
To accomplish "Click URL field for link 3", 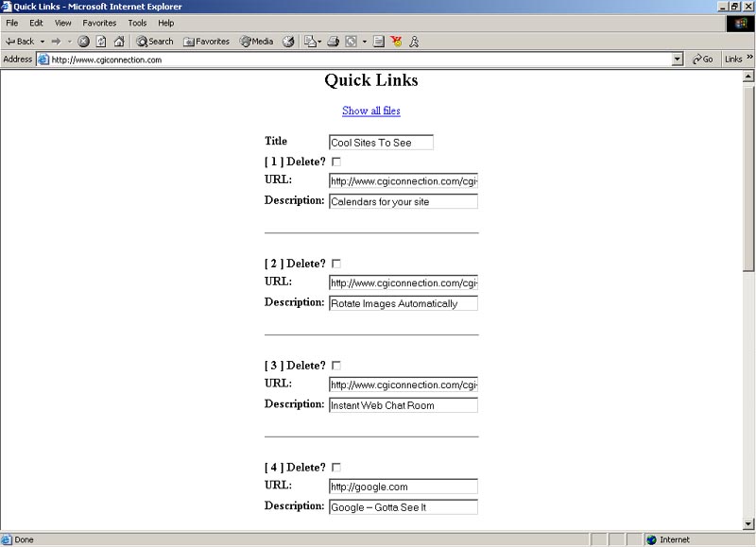I will 404,385.
